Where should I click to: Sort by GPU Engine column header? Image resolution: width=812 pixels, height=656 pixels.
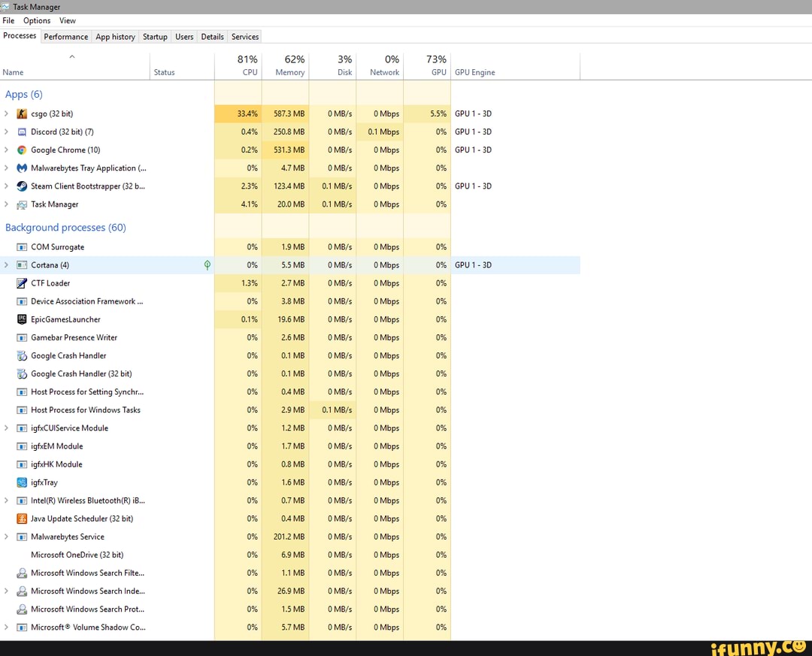click(x=515, y=66)
